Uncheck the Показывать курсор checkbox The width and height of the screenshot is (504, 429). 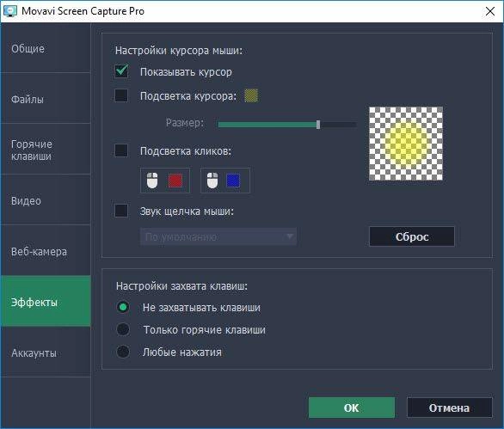(x=121, y=71)
